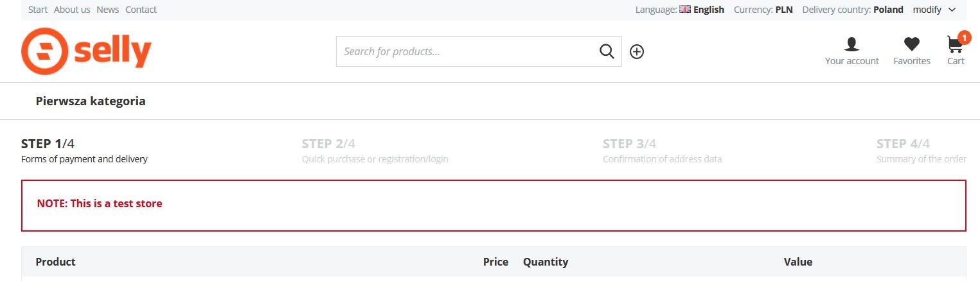Open Your account user icon
This screenshot has width=980, height=281.
851,44
